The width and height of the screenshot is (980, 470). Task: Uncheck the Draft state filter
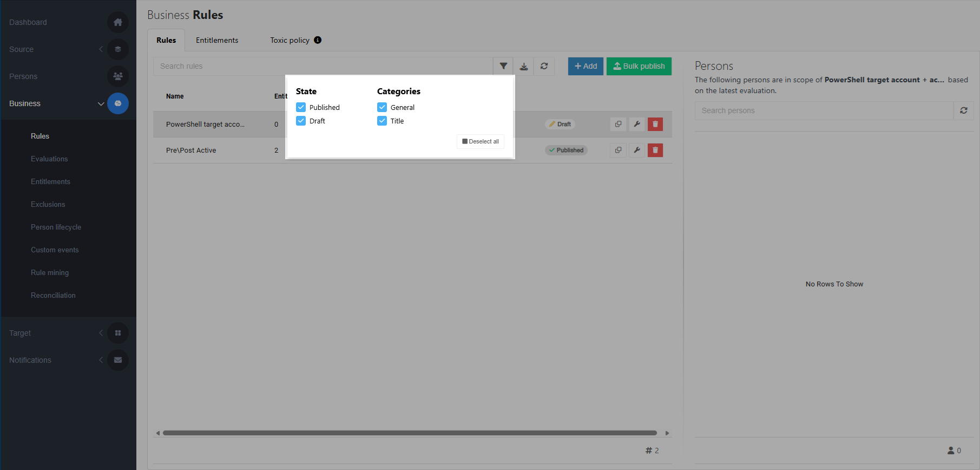pyautogui.click(x=301, y=121)
